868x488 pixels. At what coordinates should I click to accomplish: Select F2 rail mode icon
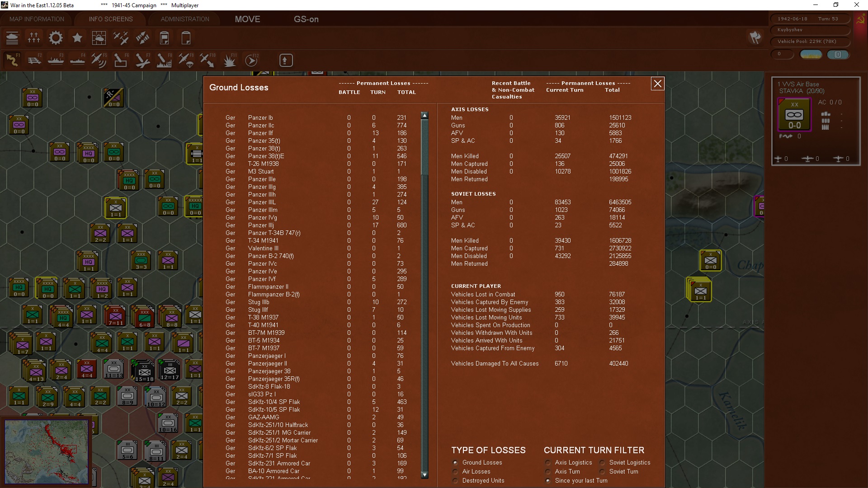(x=34, y=60)
